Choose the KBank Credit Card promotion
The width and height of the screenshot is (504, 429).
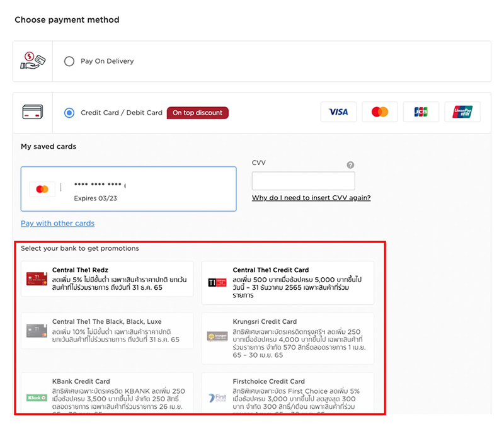(107, 393)
